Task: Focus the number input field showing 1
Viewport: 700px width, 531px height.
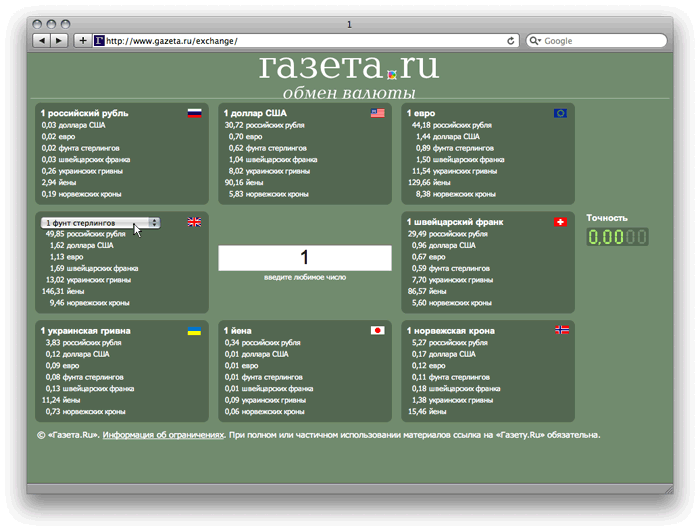Action: (x=305, y=258)
